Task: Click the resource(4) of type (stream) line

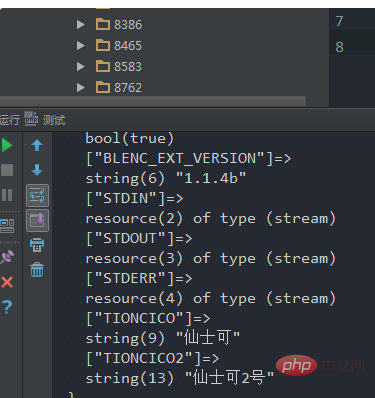Action: click(211, 298)
